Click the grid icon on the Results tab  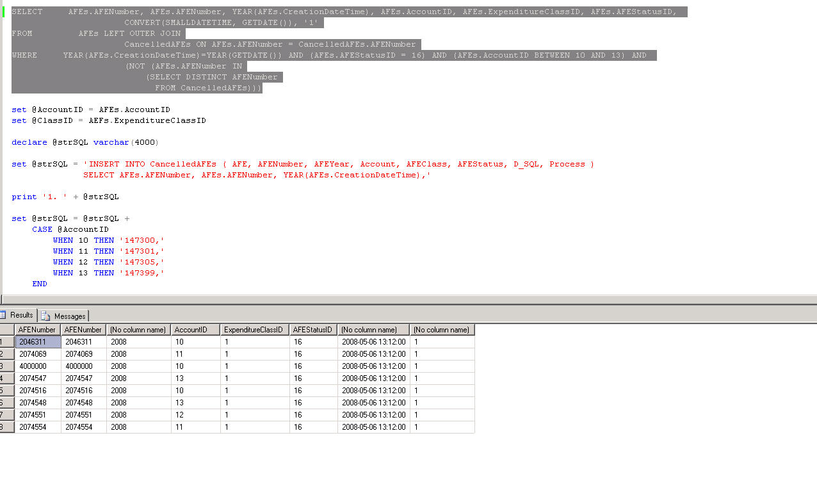pyautogui.click(x=6, y=315)
